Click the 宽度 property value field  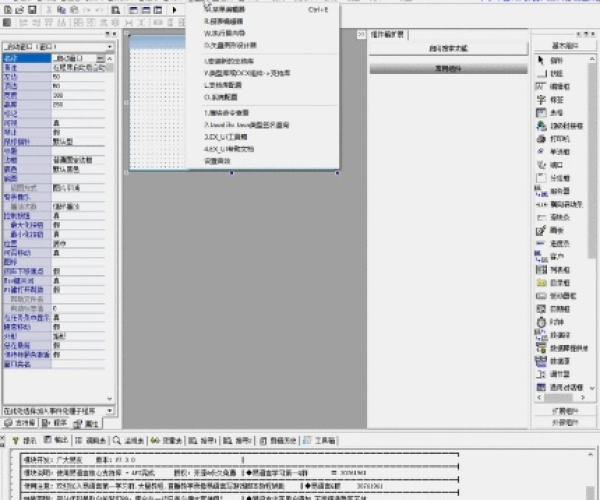click(78, 95)
